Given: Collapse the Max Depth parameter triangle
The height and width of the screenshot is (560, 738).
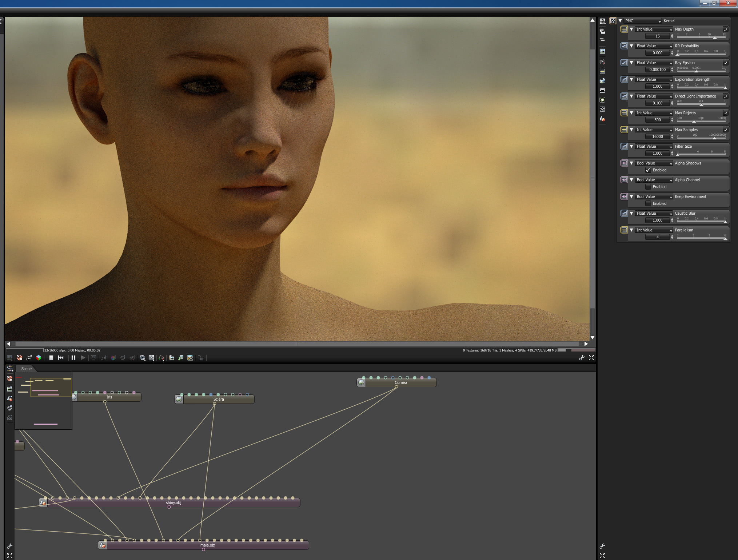Looking at the screenshot, I should [x=631, y=29].
